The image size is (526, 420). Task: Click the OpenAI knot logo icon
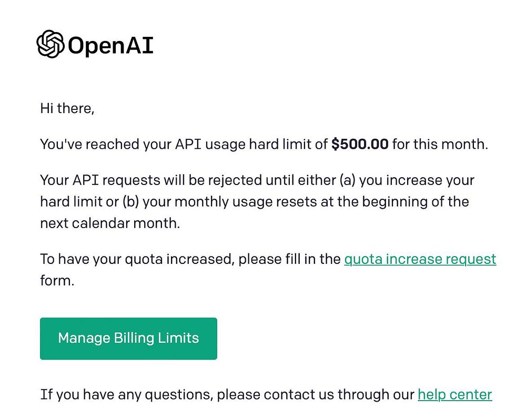[50, 44]
